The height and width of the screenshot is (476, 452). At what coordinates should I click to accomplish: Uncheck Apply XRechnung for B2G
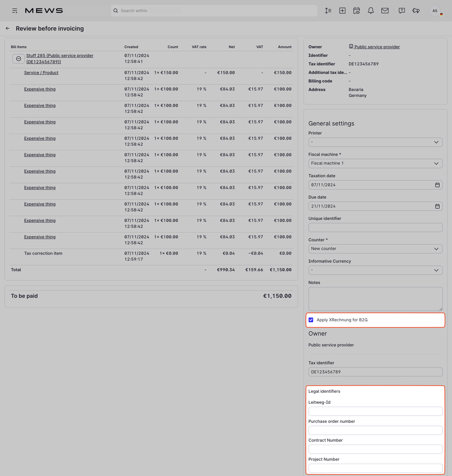pos(311,320)
